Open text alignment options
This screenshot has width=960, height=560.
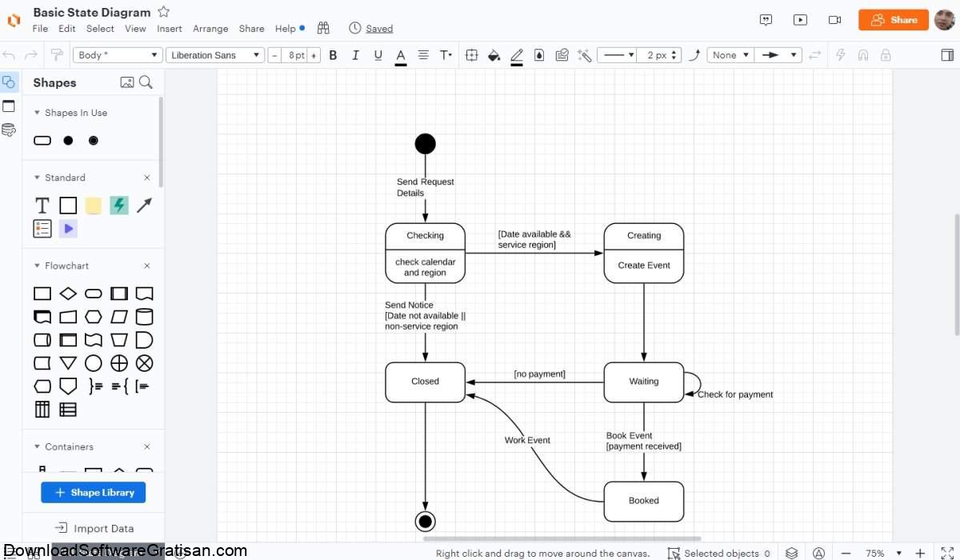(423, 55)
